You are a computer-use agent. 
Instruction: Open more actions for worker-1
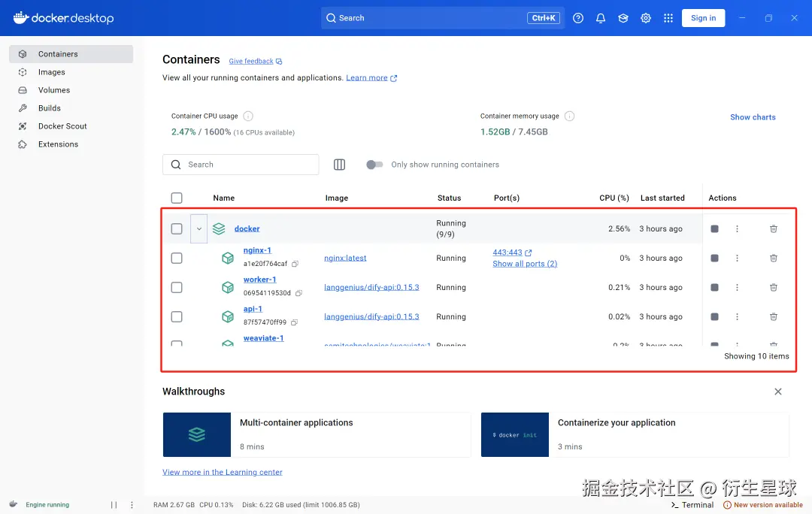pos(737,287)
